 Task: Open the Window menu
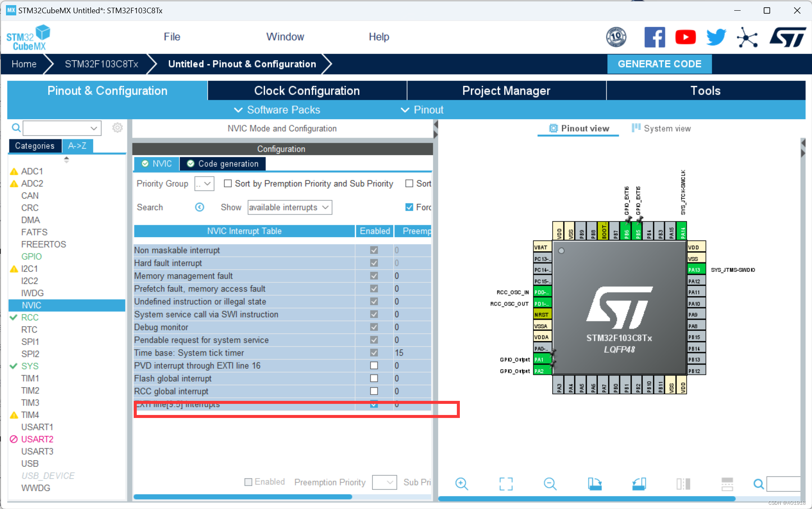(x=285, y=37)
